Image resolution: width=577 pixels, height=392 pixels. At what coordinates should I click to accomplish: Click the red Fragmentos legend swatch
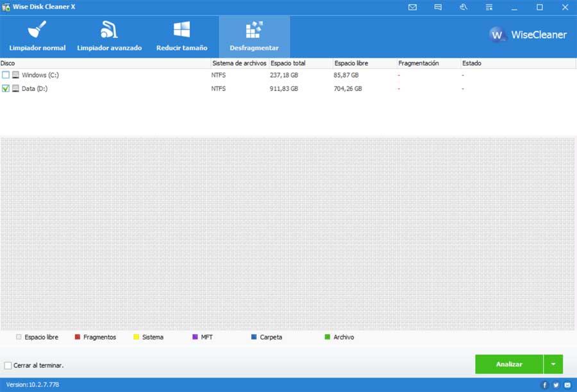(x=78, y=337)
